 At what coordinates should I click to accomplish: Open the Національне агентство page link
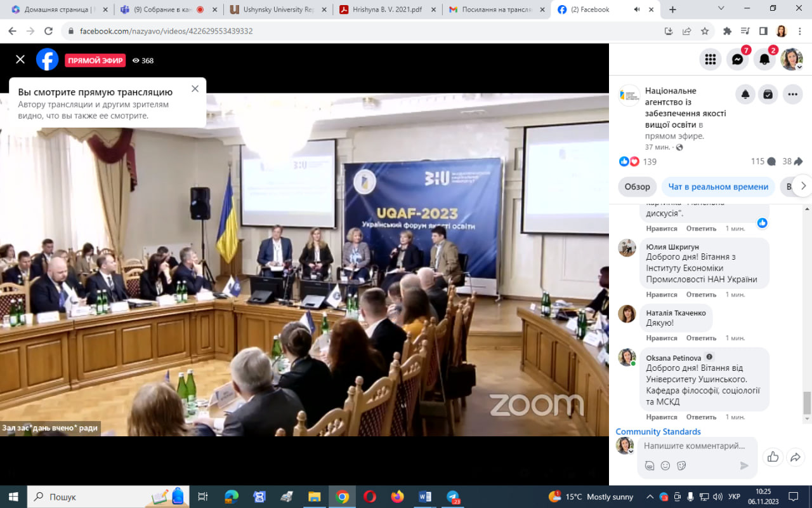686,108
